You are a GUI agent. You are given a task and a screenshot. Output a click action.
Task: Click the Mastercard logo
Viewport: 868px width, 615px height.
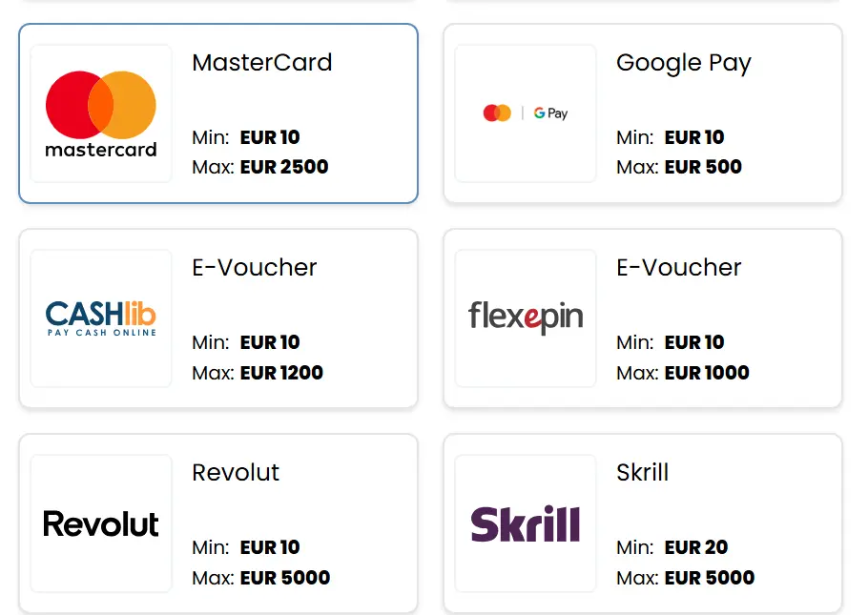pyautogui.click(x=101, y=113)
